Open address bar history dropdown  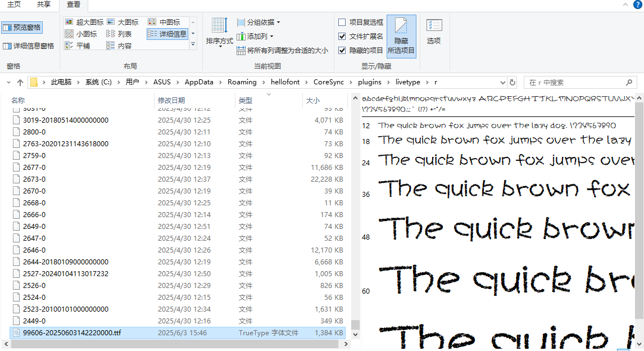[502, 83]
